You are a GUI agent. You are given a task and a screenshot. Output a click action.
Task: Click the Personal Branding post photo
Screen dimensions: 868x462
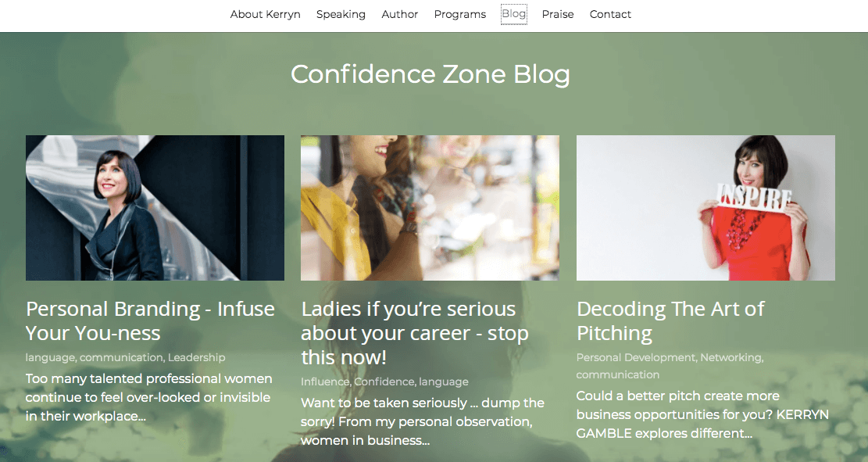pyautogui.click(x=155, y=207)
